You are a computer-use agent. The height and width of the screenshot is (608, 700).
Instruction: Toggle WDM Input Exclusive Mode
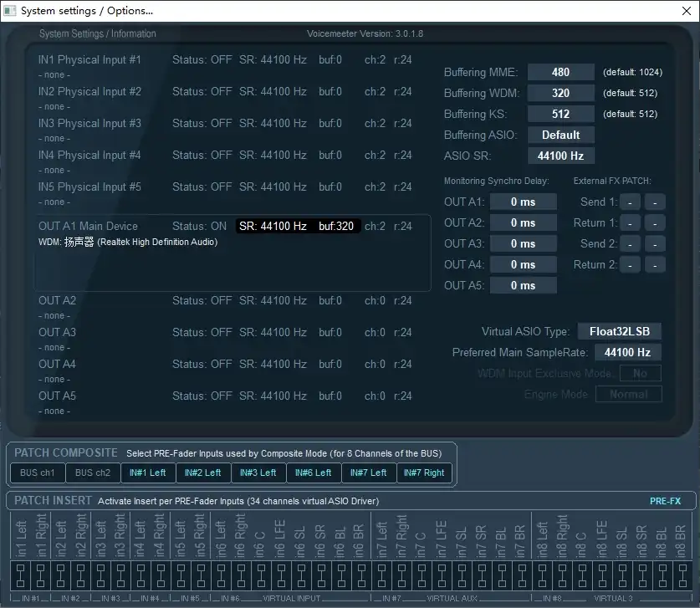click(x=640, y=373)
